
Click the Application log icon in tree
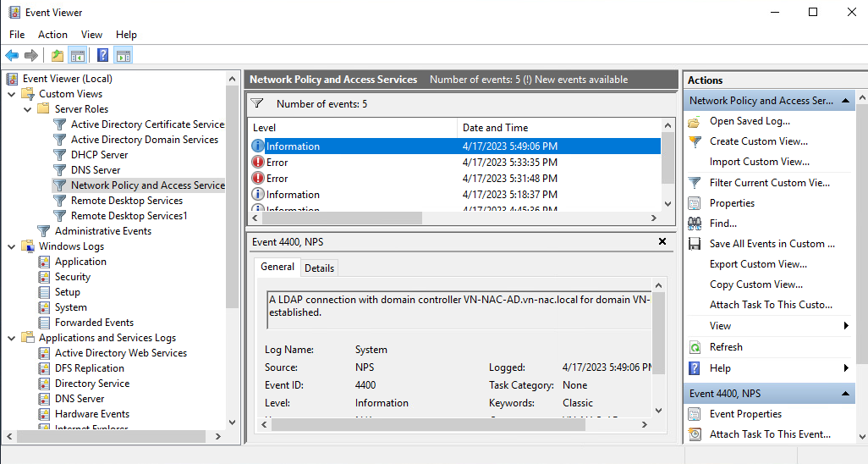tap(44, 262)
